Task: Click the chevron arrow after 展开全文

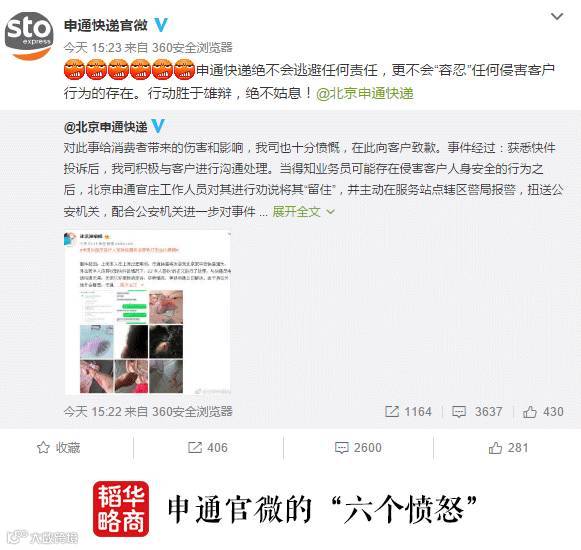Action: tap(330, 212)
